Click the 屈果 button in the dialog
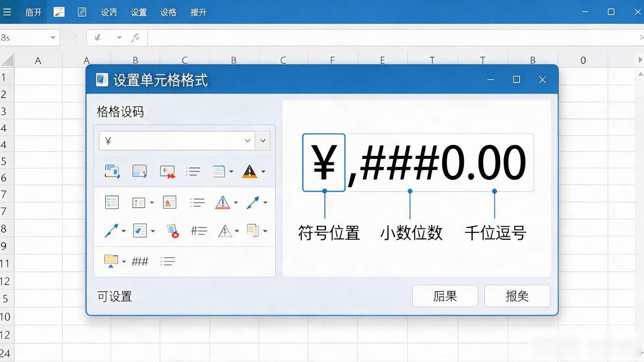The image size is (644, 362). 445,296
